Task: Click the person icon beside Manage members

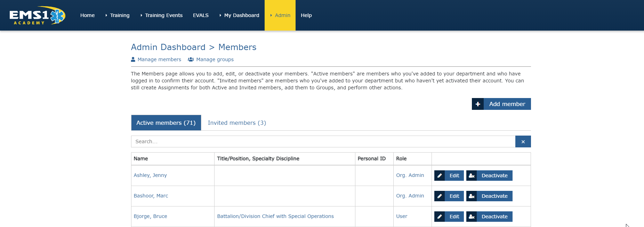Action: [133, 59]
